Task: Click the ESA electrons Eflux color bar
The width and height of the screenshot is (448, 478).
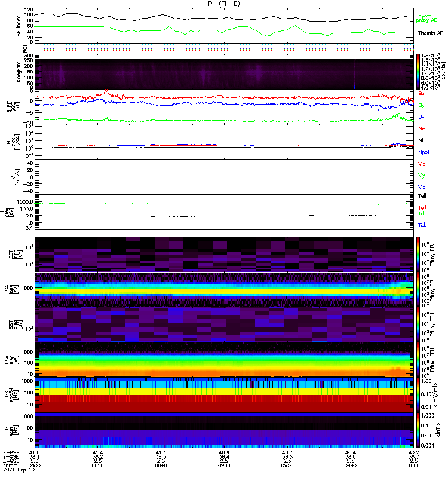Action: pyautogui.click(x=418, y=360)
